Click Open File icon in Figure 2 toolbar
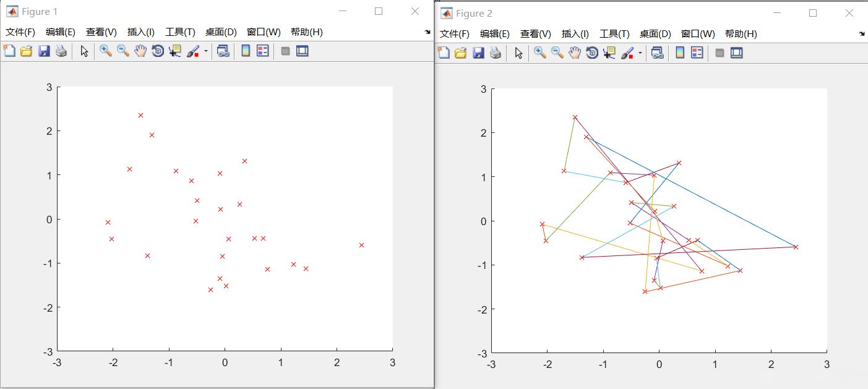 (461, 53)
